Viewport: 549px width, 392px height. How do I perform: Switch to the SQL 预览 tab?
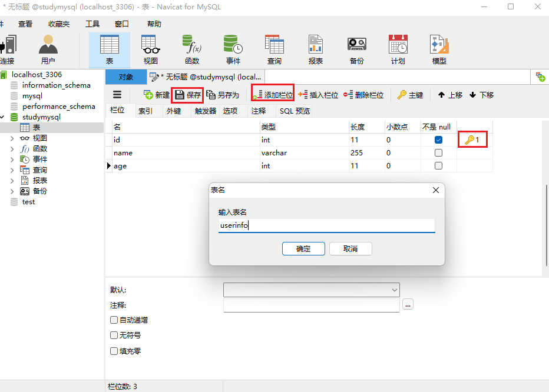pyautogui.click(x=295, y=111)
